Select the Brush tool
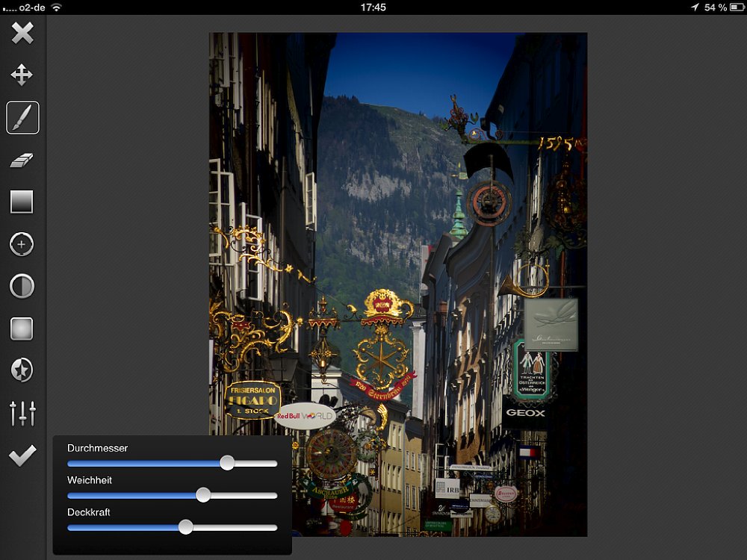 tap(22, 118)
